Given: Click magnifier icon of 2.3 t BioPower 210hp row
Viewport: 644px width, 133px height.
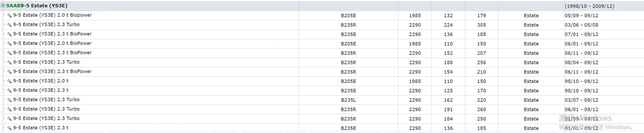Looking at the screenshot, I should (x=9, y=72).
